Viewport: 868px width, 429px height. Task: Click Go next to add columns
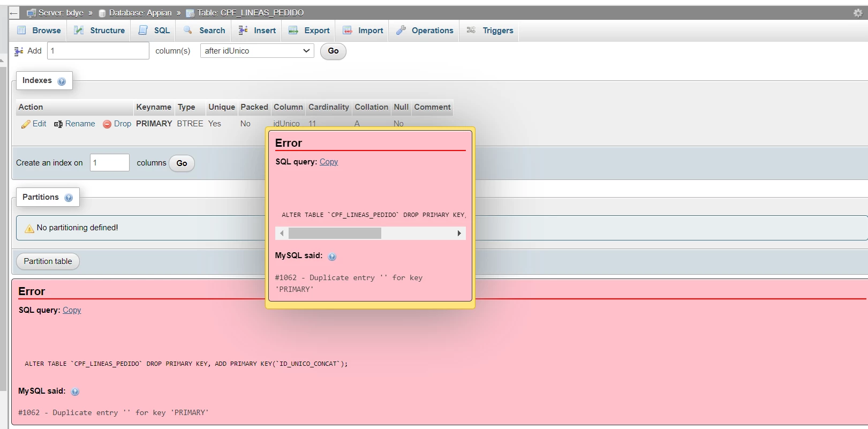pos(333,51)
